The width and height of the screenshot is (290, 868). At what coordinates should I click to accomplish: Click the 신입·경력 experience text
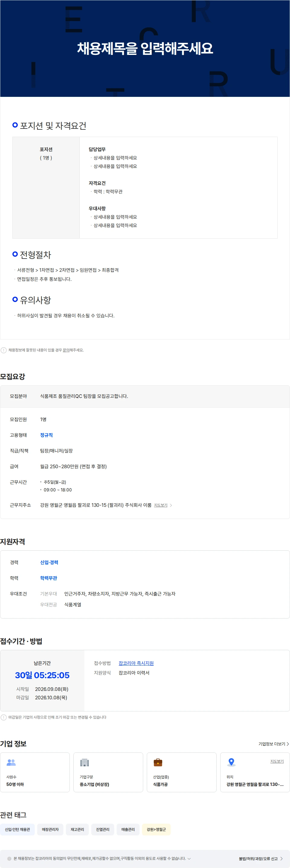tap(49, 562)
